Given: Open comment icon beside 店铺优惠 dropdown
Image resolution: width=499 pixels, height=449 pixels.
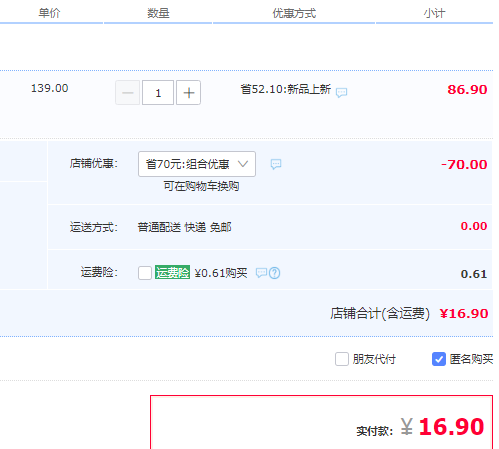Looking at the screenshot, I should click(x=276, y=164).
